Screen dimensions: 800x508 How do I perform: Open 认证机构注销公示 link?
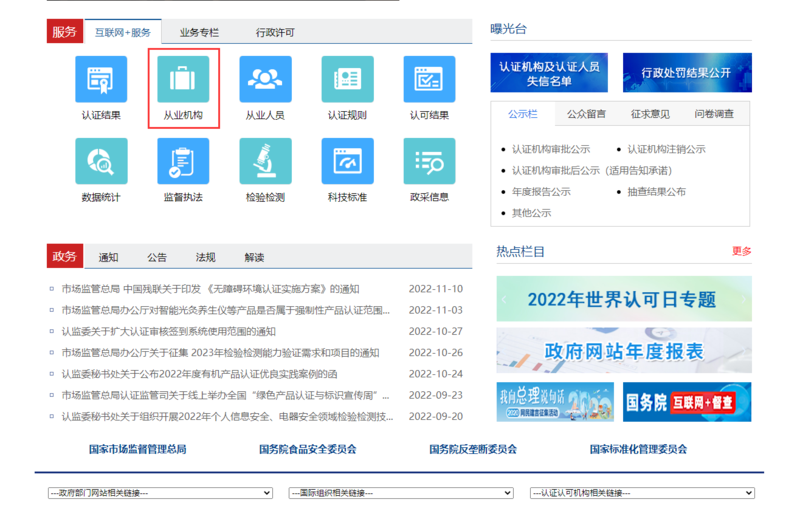coord(666,149)
